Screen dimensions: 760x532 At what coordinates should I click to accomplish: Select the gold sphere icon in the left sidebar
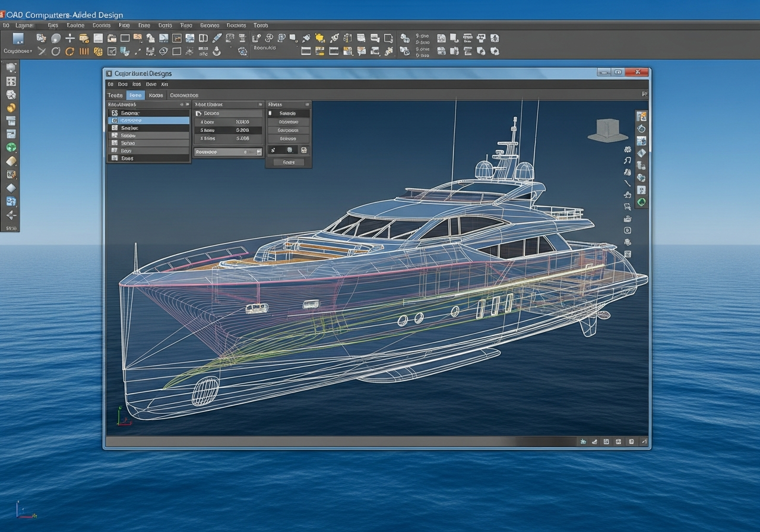coord(11,108)
